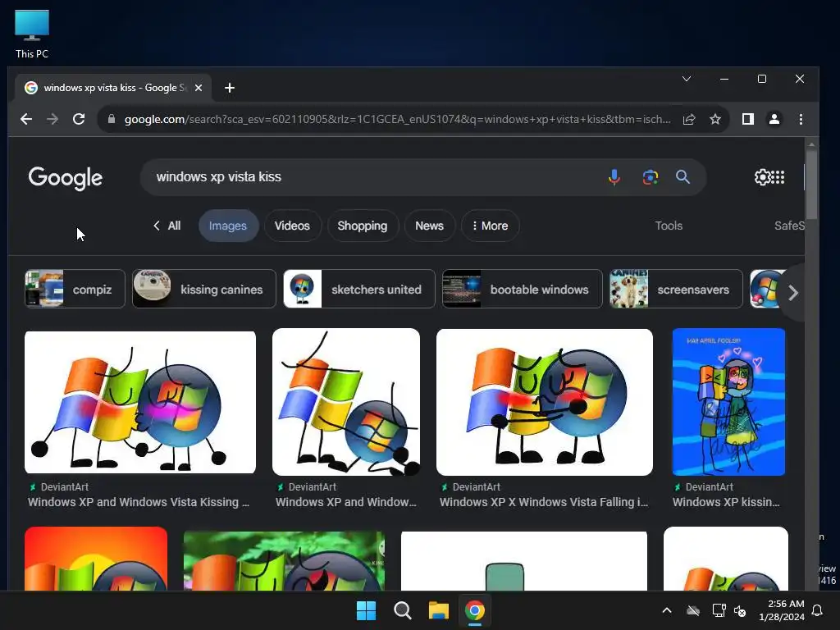
Task: Select the Images tab
Action: 228,226
